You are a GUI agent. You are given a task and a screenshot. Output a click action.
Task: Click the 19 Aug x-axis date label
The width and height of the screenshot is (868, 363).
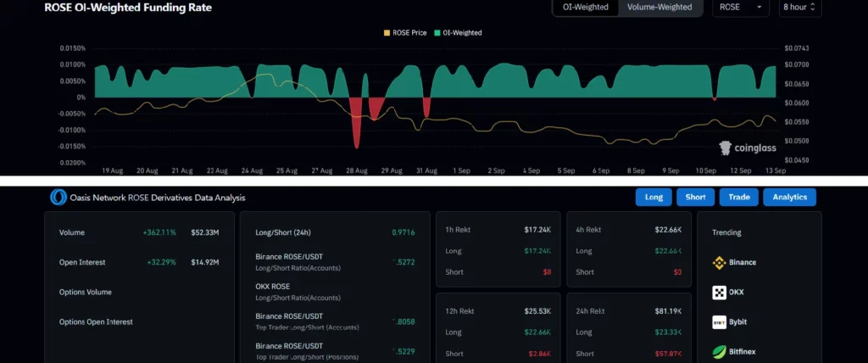tap(113, 170)
